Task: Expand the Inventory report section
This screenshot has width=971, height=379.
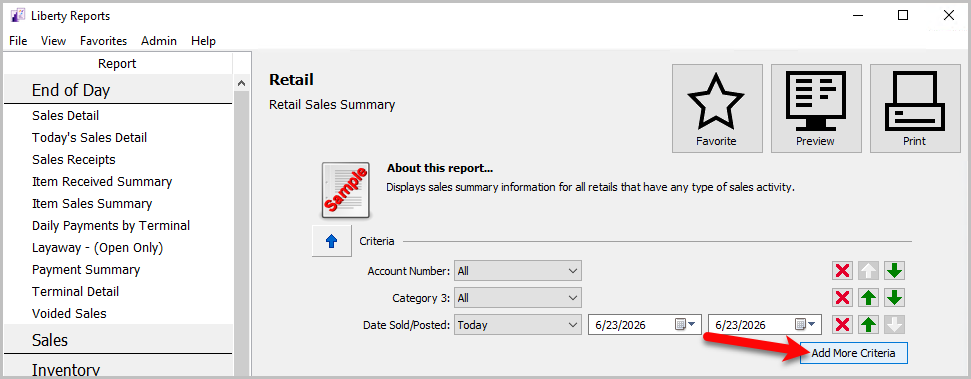Action: click(x=118, y=368)
